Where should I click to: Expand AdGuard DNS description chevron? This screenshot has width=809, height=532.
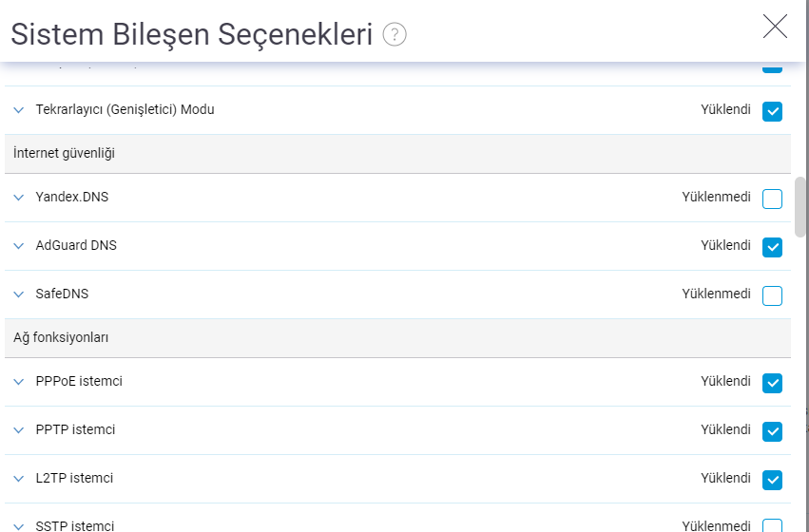19,246
